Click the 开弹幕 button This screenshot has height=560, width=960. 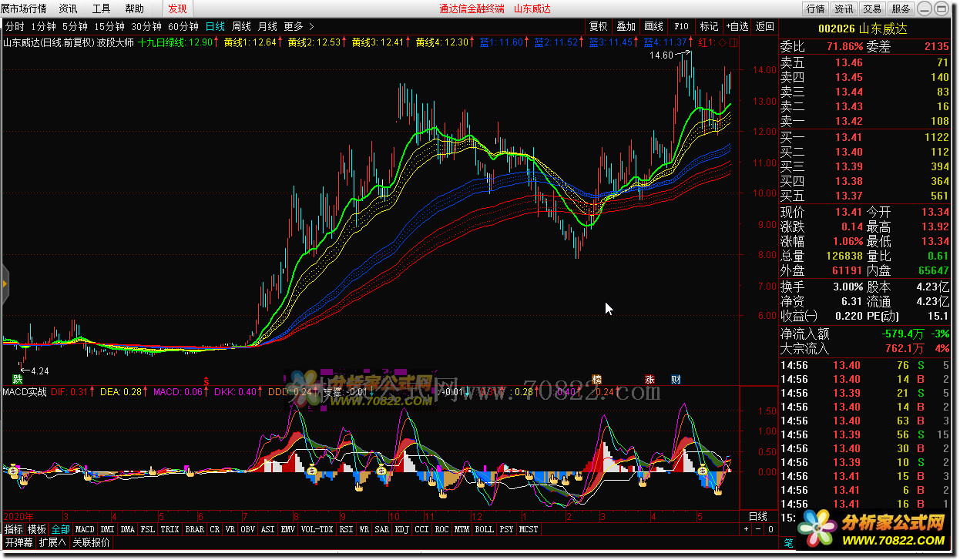tap(18, 542)
